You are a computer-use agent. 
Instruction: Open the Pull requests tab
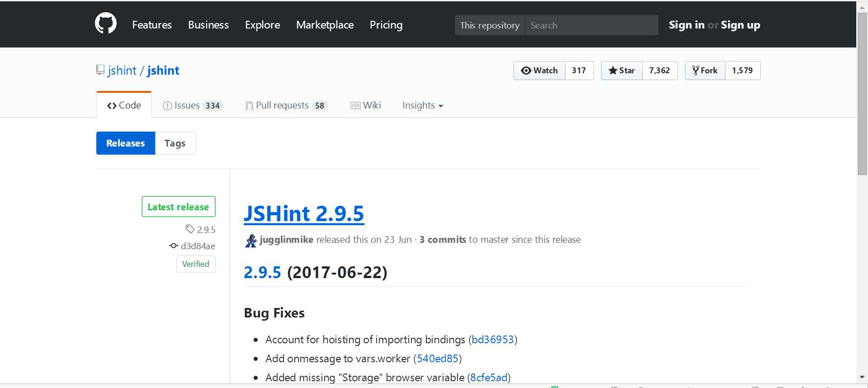(286, 105)
